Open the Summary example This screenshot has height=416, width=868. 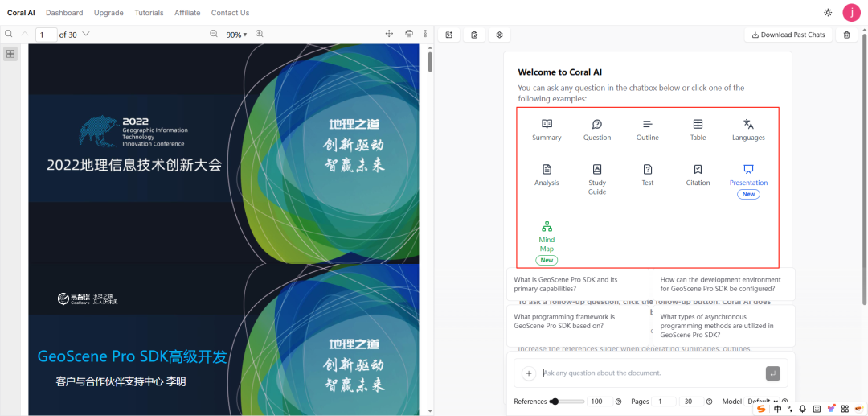[x=547, y=130]
